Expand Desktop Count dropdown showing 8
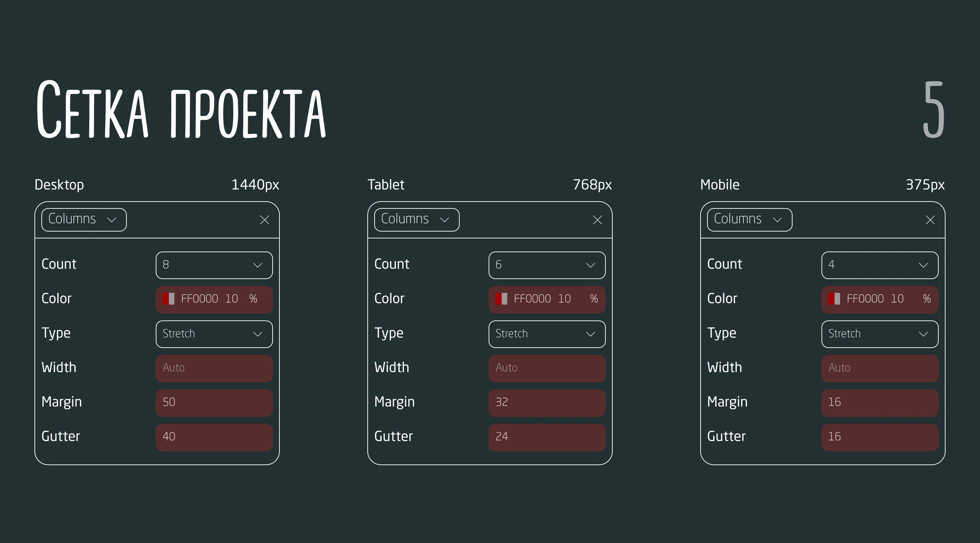The height and width of the screenshot is (543, 980). click(x=214, y=265)
